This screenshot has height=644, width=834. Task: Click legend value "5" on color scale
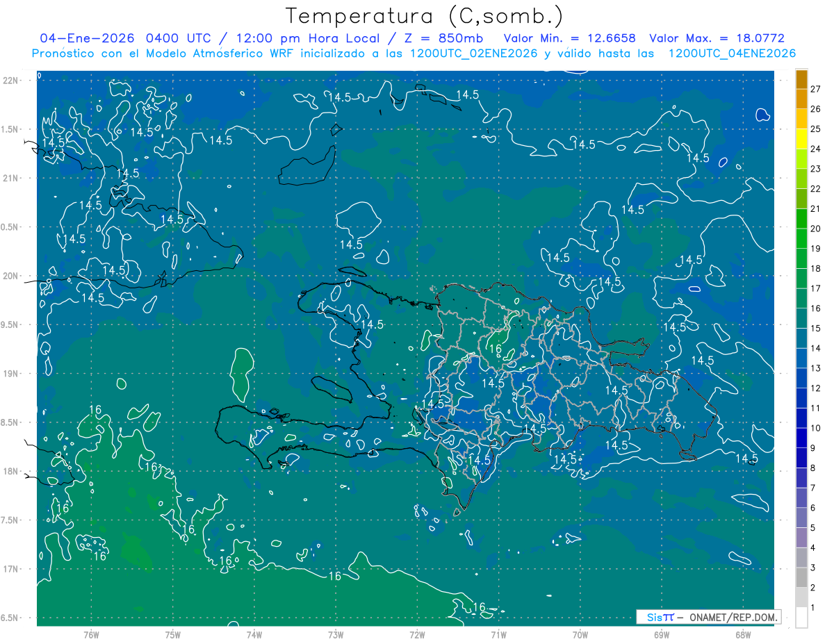tap(812, 528)
